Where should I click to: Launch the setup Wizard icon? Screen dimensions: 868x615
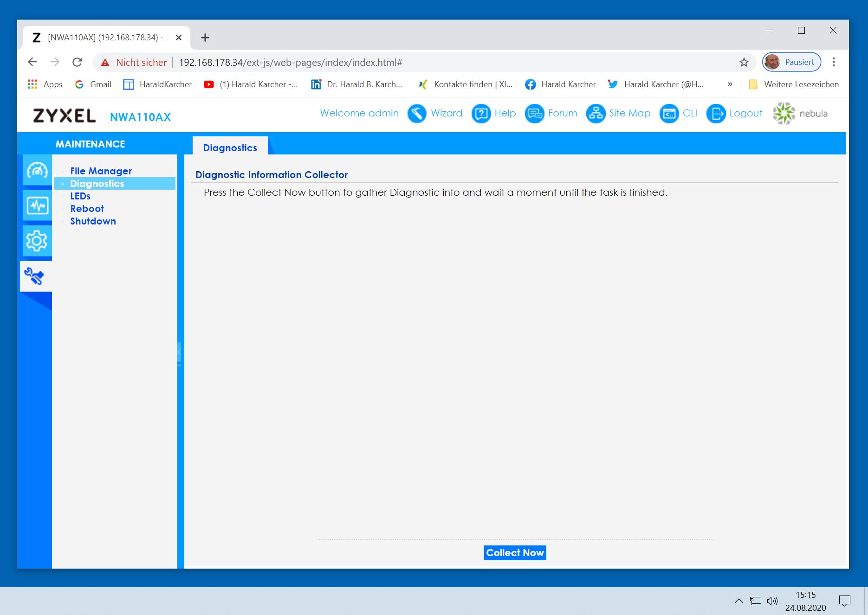(416, 114)
